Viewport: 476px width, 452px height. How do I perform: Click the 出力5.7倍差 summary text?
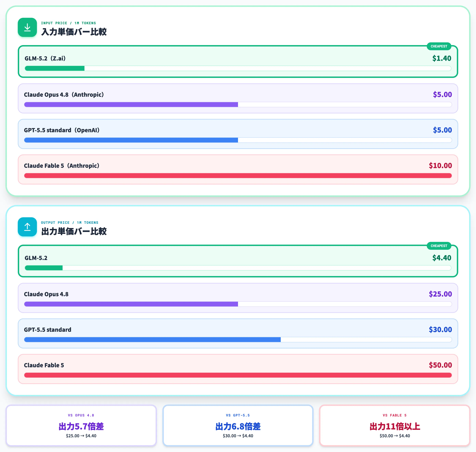81,426
